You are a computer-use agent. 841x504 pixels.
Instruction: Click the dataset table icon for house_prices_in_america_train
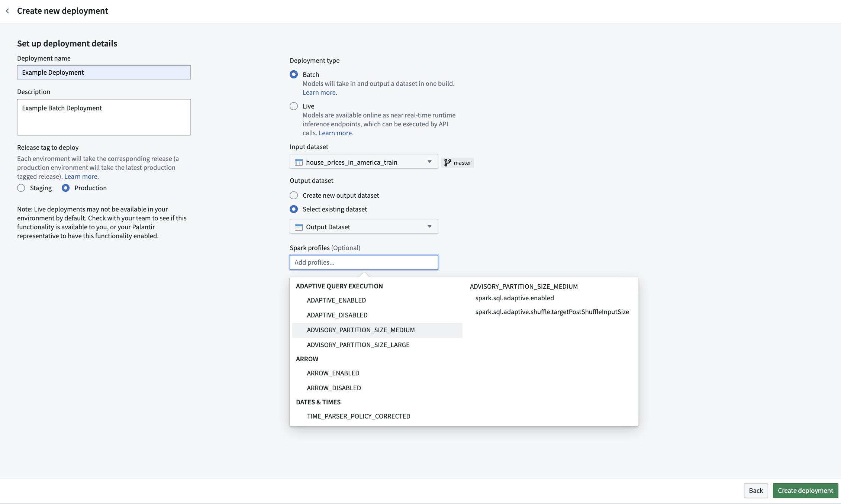pyautogui.click(x=299, y=162)
